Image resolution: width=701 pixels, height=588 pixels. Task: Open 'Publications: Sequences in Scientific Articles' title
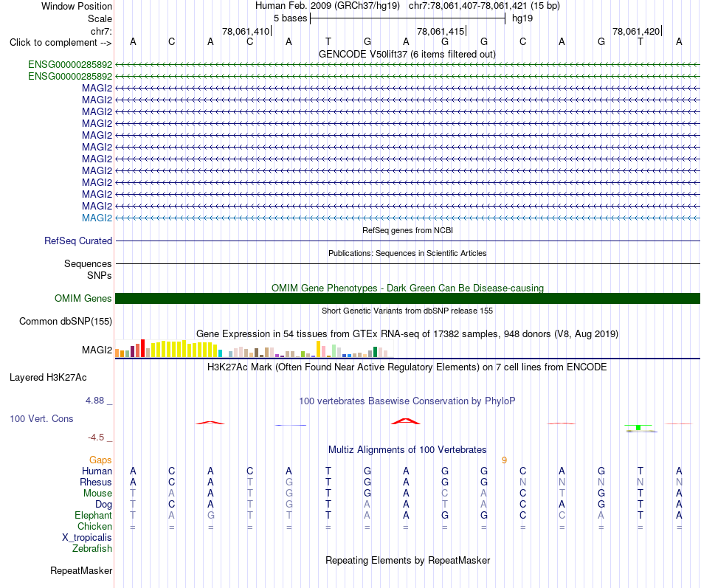[x=407, y=253]
